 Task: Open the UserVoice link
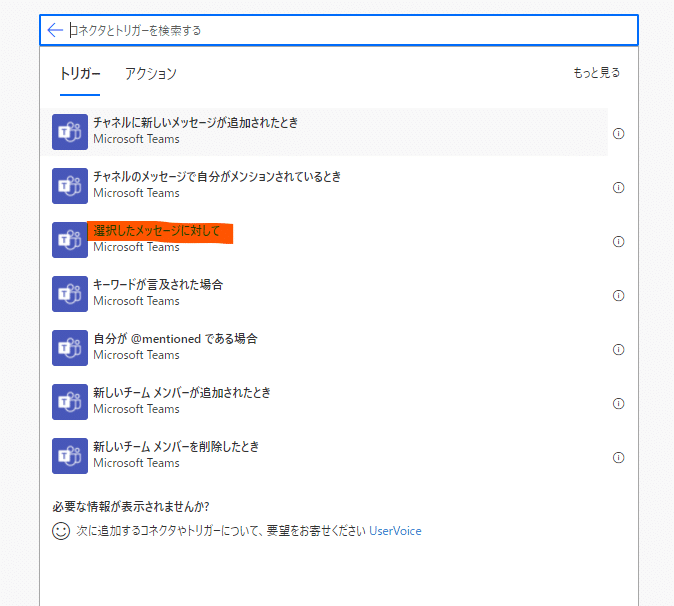coord(395,531)
